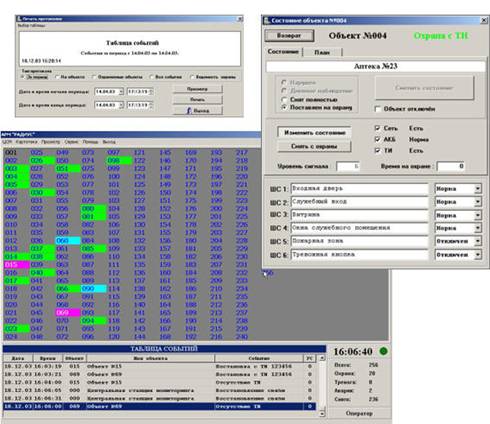Select object cell 001 in the grid

[x=11, y=153]
